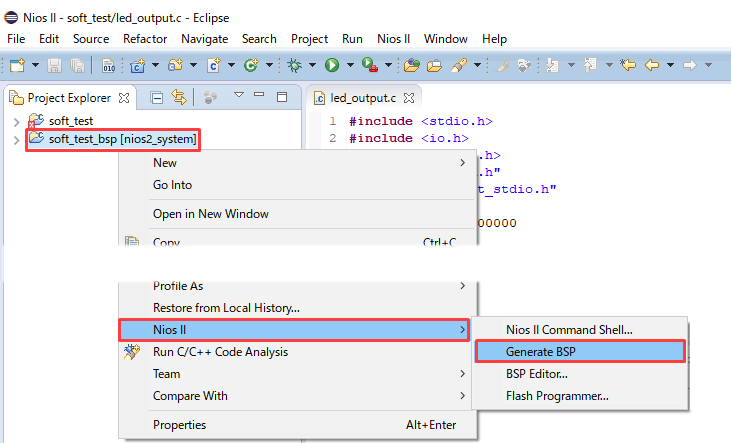This screenshot has width=732, height=443.
Task: Click the Collapse All icon in Project Explorer
Action: click(157, 98)
